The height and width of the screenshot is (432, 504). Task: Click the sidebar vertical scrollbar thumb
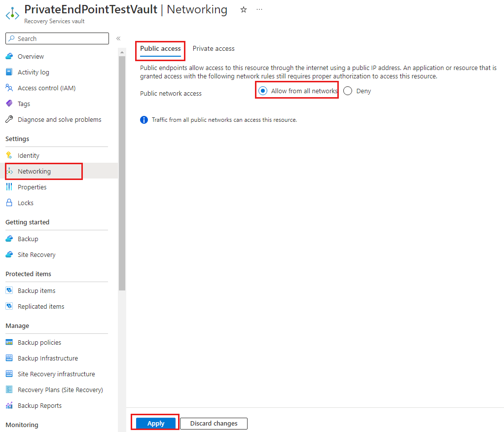pyautogui.click(x=122, y=173)
